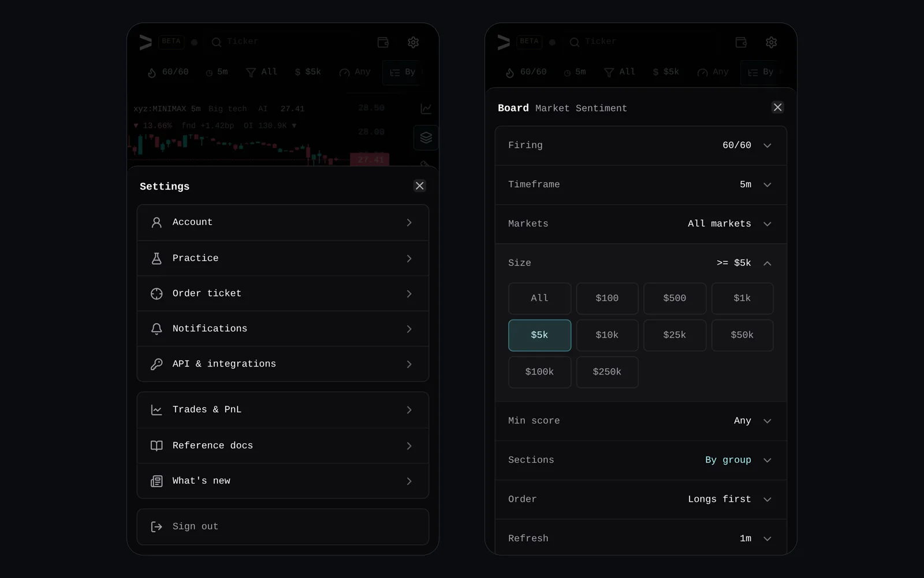Select the $100 size option

click(x=607, y=298)
